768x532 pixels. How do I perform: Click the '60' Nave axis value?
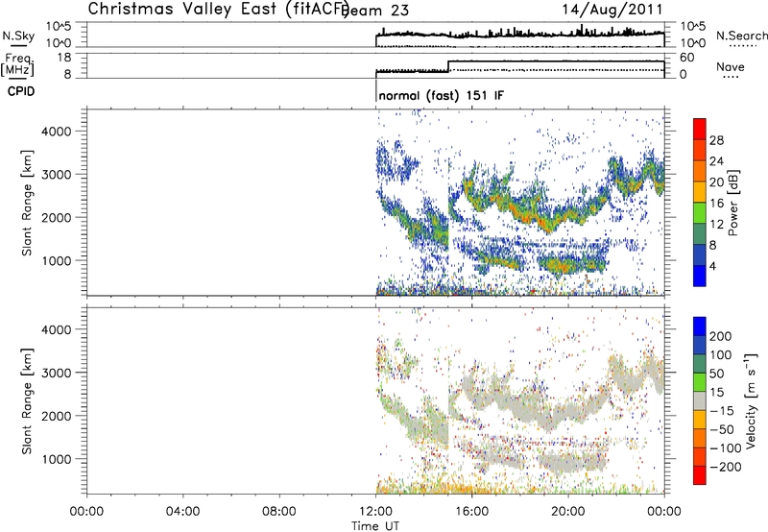(687, 58)
